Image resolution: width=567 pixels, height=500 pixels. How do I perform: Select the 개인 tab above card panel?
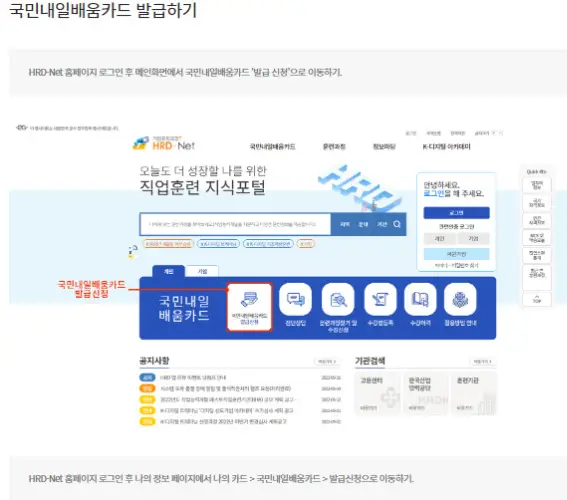click(169, 271)
